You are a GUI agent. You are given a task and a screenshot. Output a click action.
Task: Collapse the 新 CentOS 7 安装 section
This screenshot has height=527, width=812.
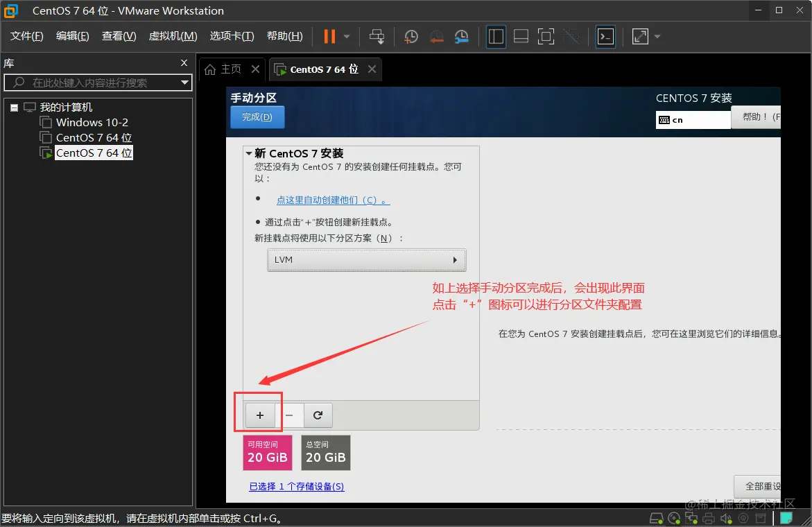point(248,153)
